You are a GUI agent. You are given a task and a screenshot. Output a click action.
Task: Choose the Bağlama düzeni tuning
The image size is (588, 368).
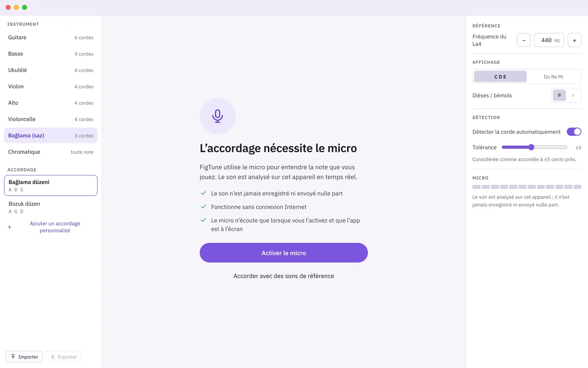tap(51, 185)
